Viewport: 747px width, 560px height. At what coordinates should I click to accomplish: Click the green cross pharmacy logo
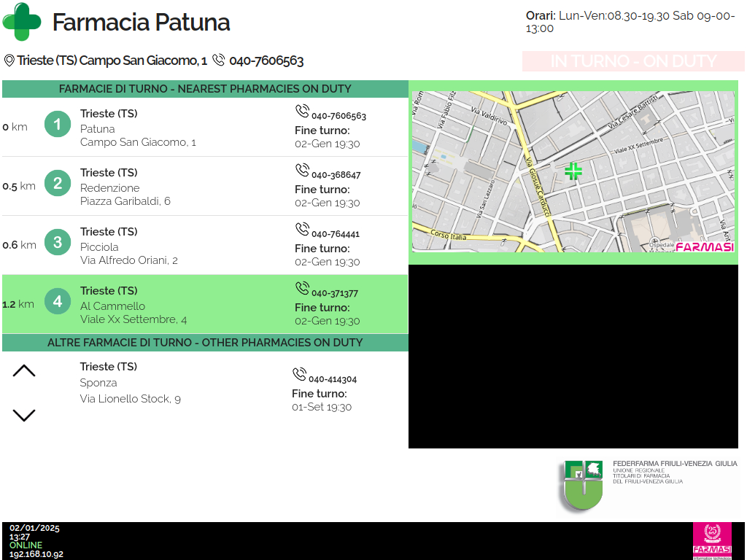click(22, 22)
